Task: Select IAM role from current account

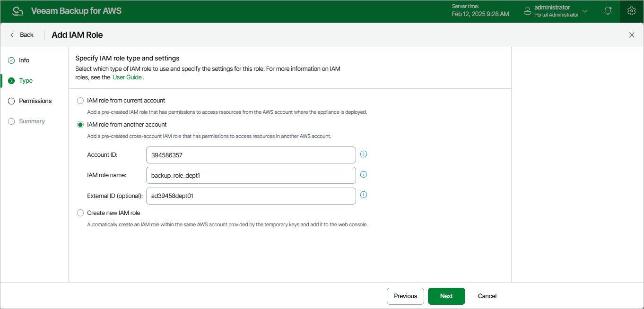Action: (80, 101)
